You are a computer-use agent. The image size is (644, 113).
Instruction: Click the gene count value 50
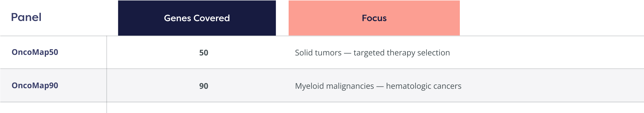pos(204,53)
